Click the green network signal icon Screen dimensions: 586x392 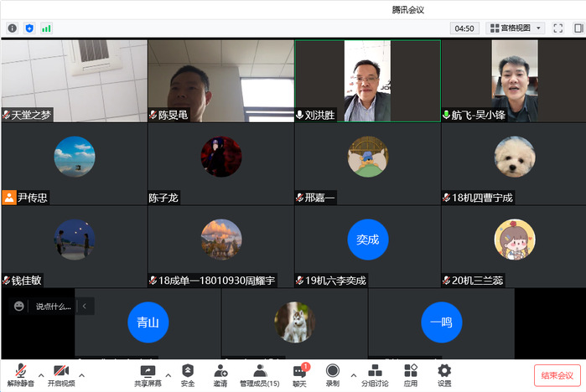46,28
